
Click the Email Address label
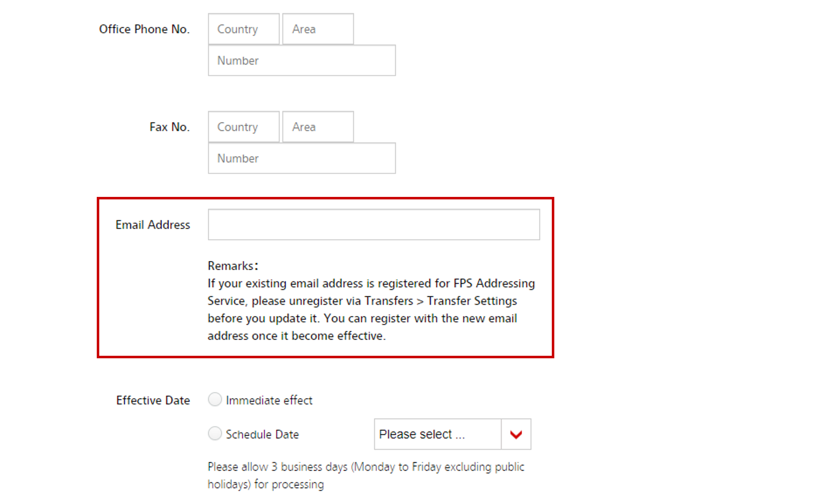(x=153, y=225)
